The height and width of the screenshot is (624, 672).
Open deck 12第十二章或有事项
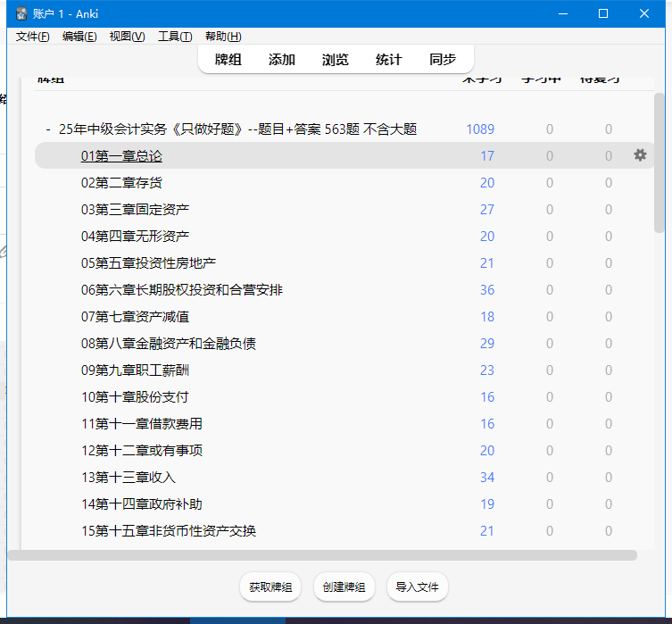point(142,451)
